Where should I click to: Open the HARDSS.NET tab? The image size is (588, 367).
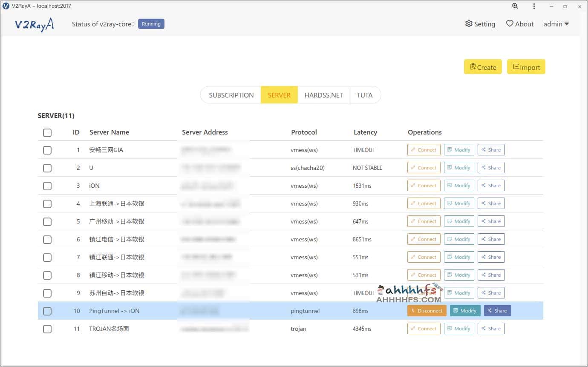(x=323, y=95)
